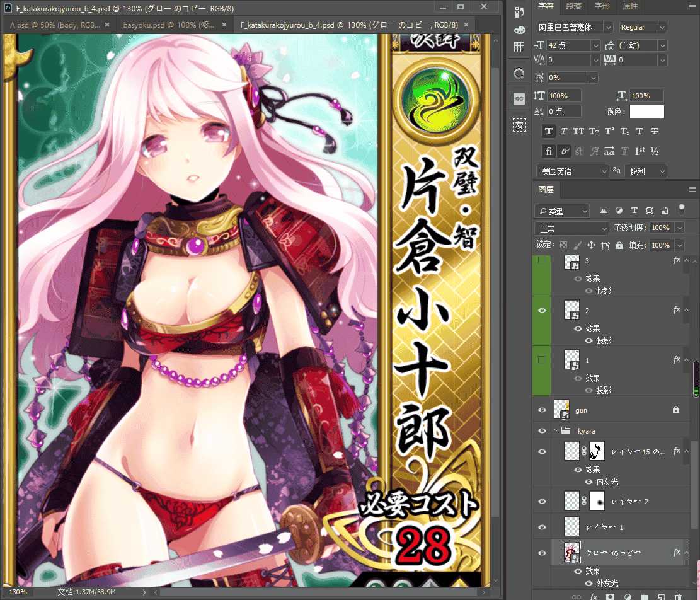Screen dimensions: 700x600
Task: Hide the kyara group
Action: point(542,431)
